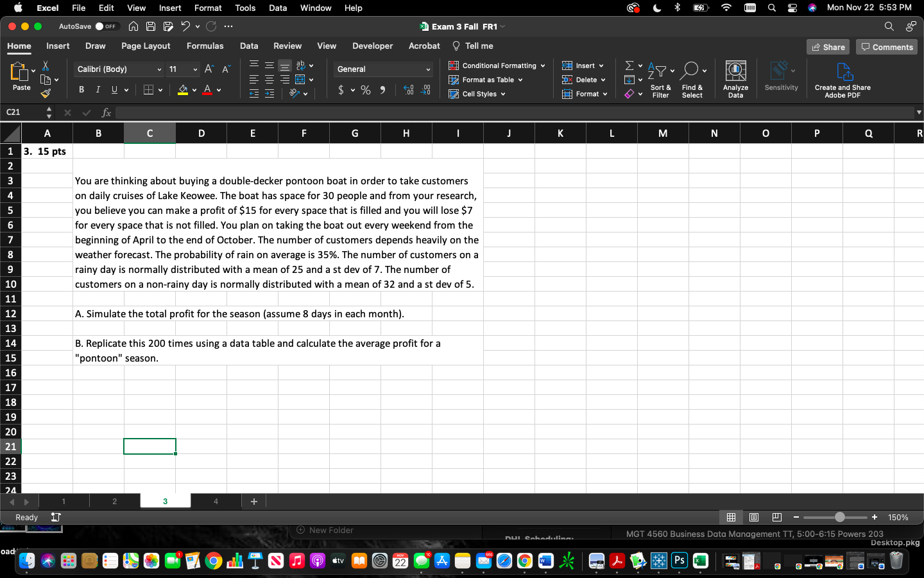The image size is (924, 578).
Task: Open the Conditional Formatting dropdown
Action: (x=496, y=65)
